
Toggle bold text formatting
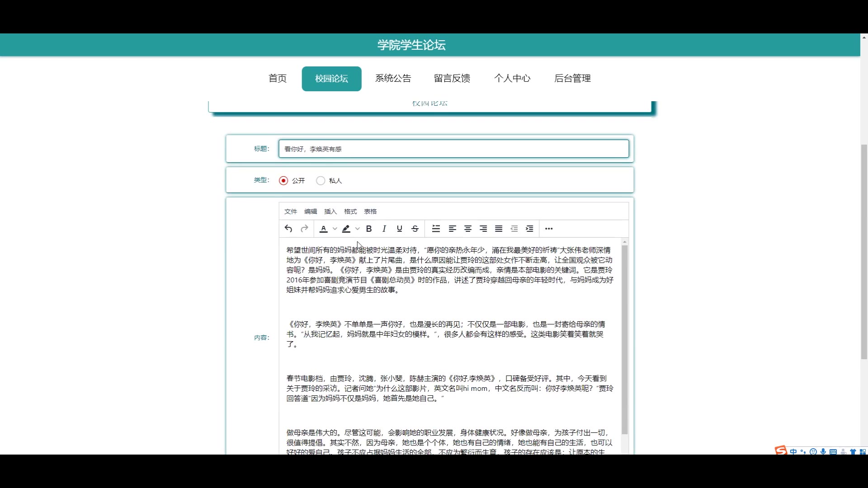coord(369,229)
